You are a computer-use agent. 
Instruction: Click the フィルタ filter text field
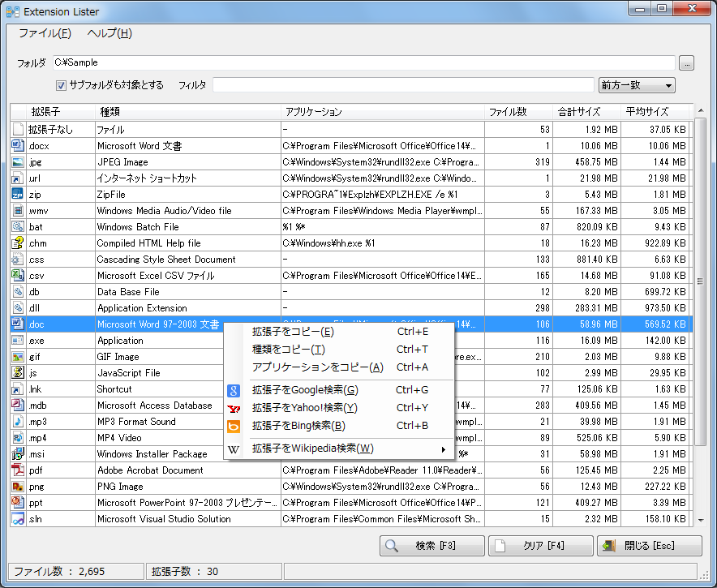pos(403,85)
